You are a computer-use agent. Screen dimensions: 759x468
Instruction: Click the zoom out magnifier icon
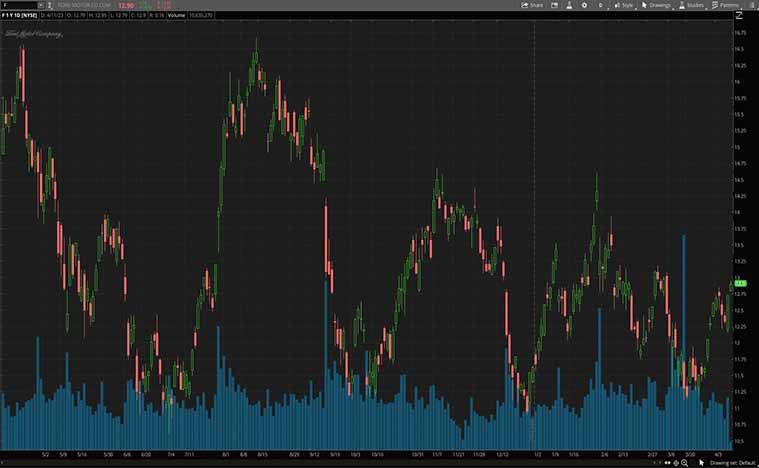pyautogui.click(x=684, y=463)
